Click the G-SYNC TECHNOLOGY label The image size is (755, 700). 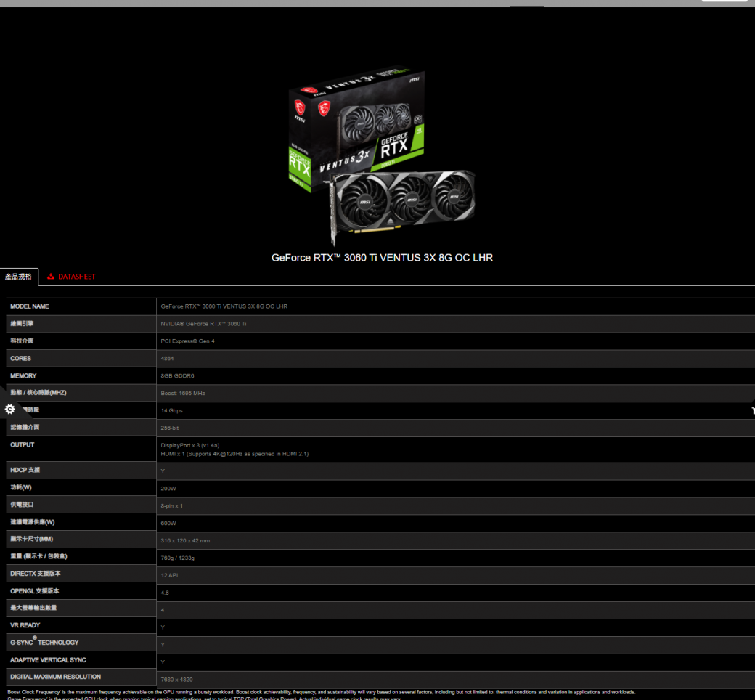click(x=44, y=642)
